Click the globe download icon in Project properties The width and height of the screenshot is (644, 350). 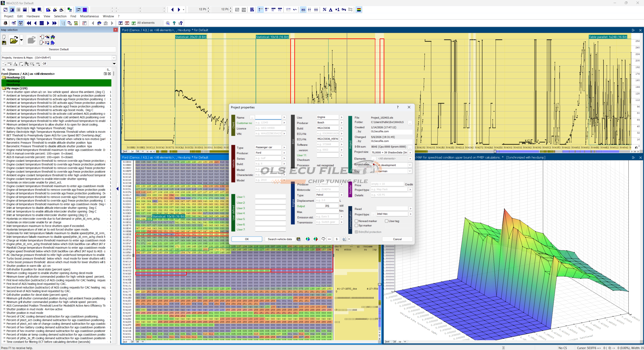[x=308, y=239]
